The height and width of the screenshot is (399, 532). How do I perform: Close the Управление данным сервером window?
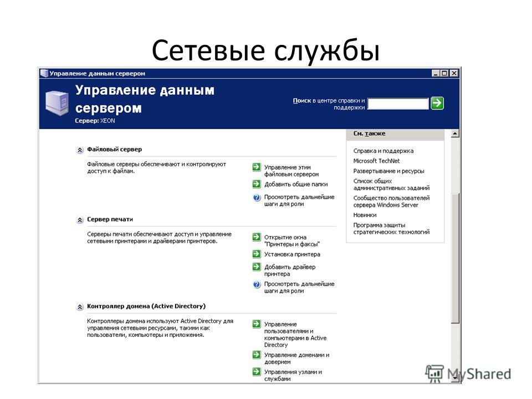tap(454, 73)
